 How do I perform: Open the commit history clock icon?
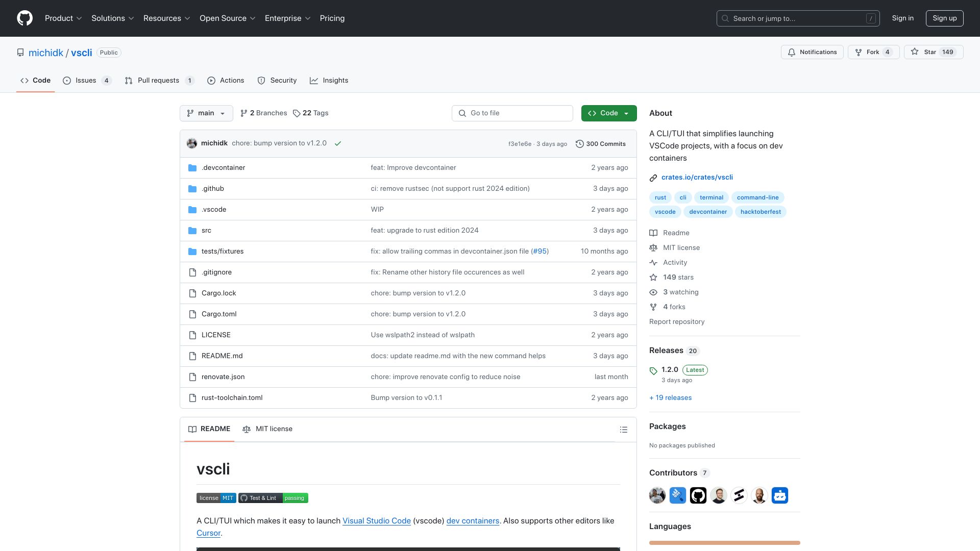(579, 144)
